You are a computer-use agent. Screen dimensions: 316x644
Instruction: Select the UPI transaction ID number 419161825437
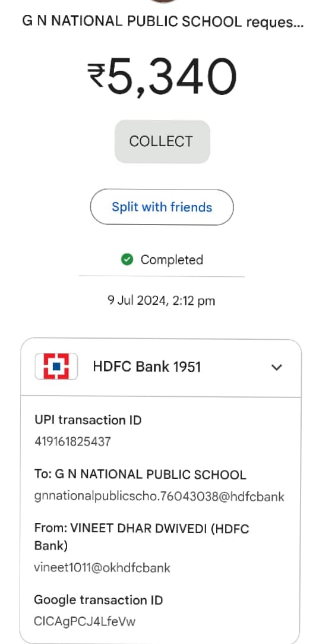[72, 441]
